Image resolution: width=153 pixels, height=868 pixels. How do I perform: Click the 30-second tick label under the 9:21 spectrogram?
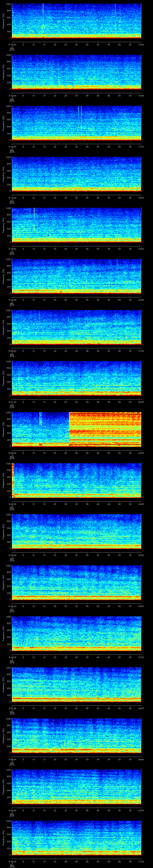tap(77, 402)
